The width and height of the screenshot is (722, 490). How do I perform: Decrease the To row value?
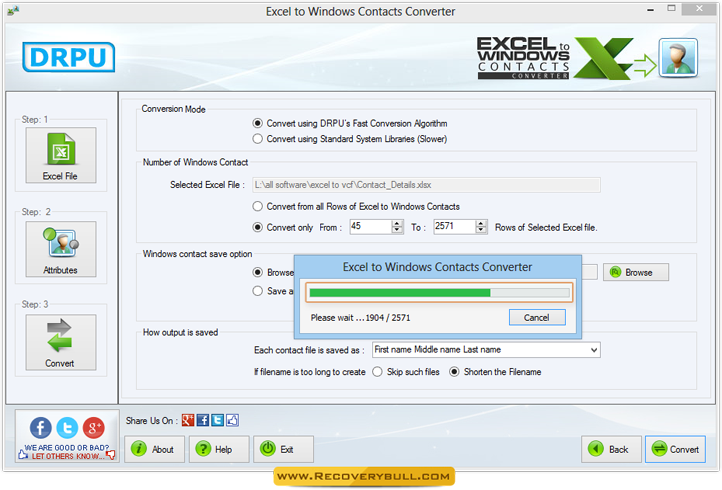click(x=481, y=230)
